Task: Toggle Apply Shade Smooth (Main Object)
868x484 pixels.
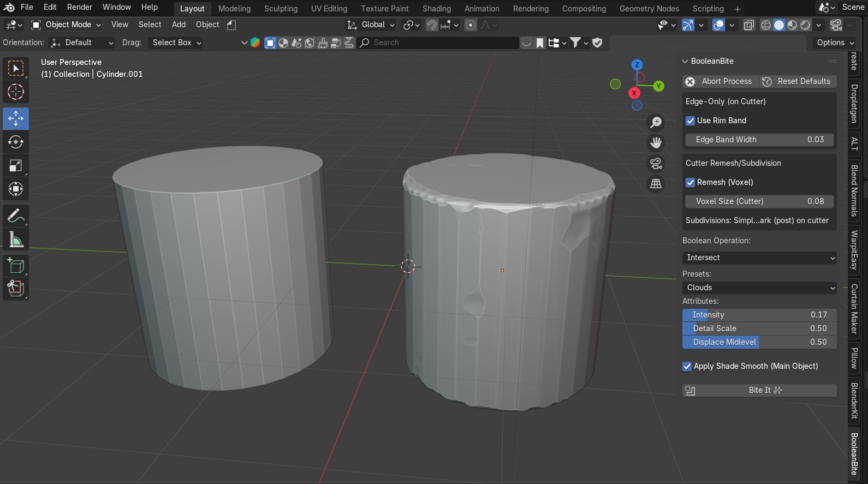Action: (x=687, y=366)
